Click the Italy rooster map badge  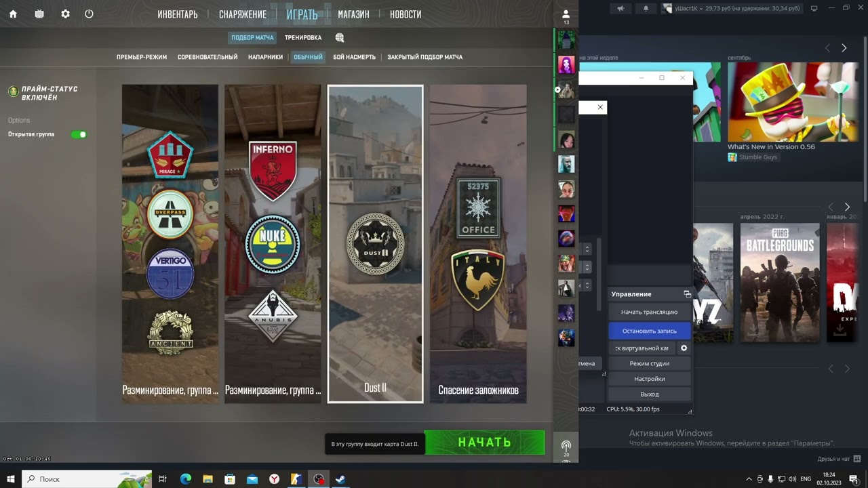pyautogui.click(x=478, y=279)
